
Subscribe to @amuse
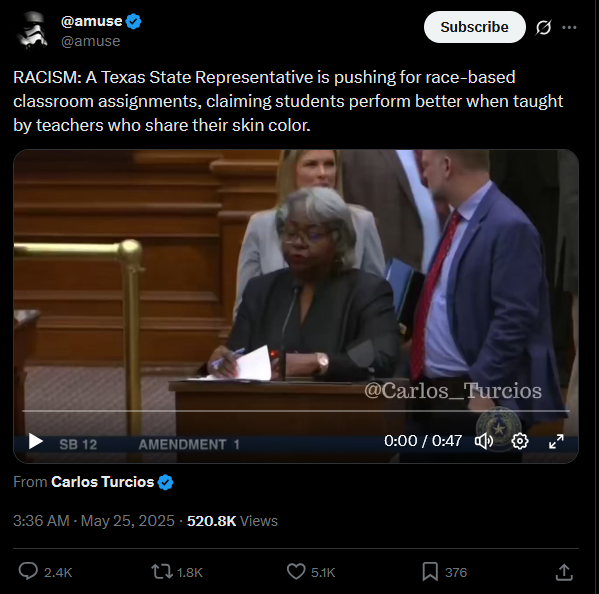[x=474, y=27]
